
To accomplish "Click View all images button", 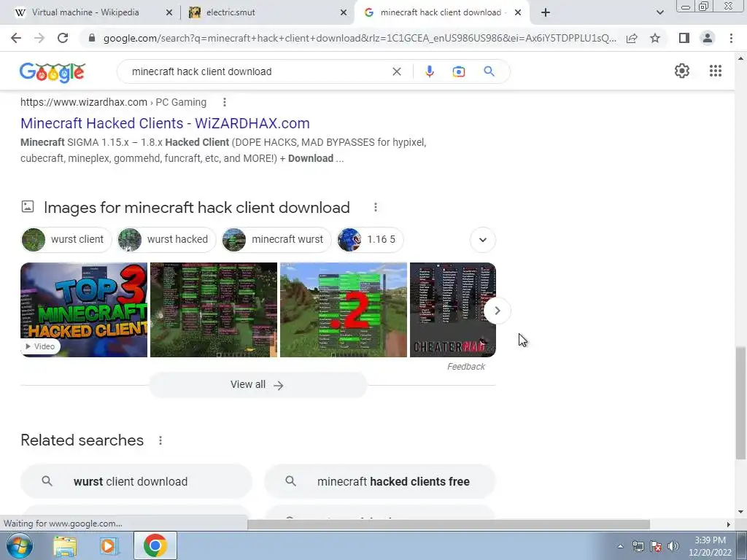I will coord(258,385).
